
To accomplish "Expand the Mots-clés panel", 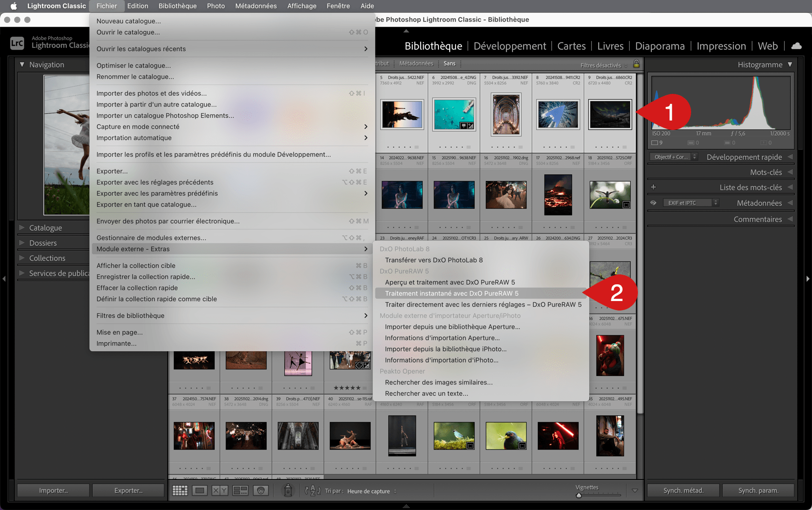I will pyautogui.click(x=790, y=172).
